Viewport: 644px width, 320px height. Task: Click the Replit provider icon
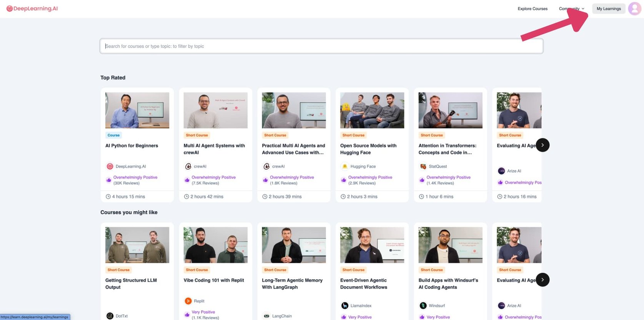click(x=188, y=301)
